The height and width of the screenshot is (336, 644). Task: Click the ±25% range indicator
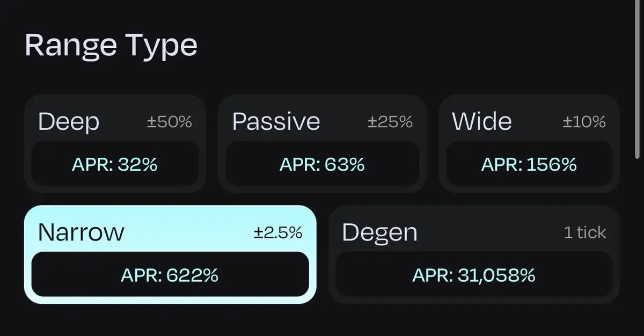click(390, 122)
